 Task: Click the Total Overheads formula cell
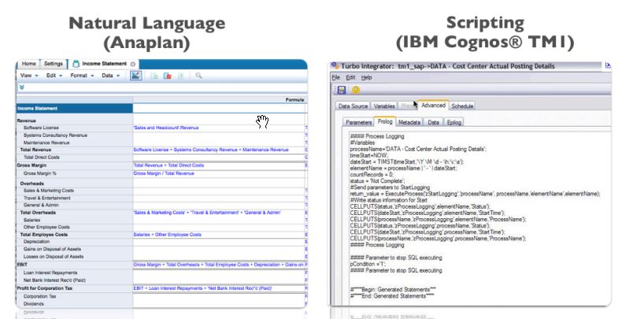click(219, 213)
